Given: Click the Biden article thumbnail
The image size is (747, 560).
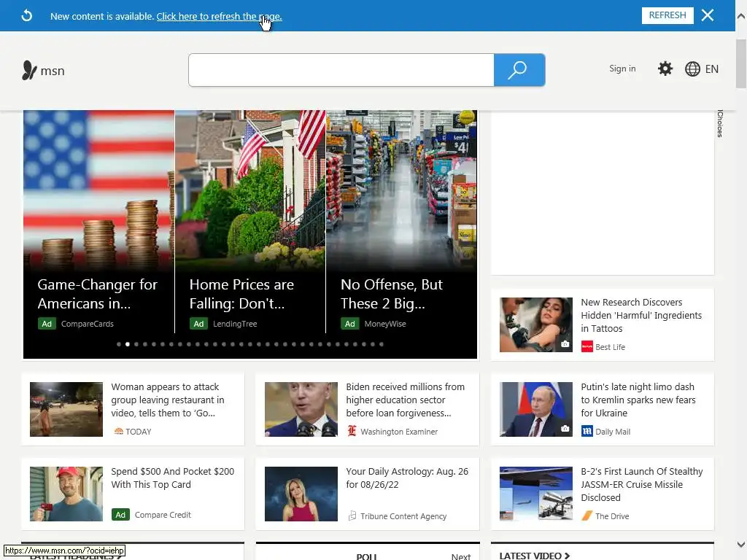Looking at the screenshot, I should click(301, 409).
